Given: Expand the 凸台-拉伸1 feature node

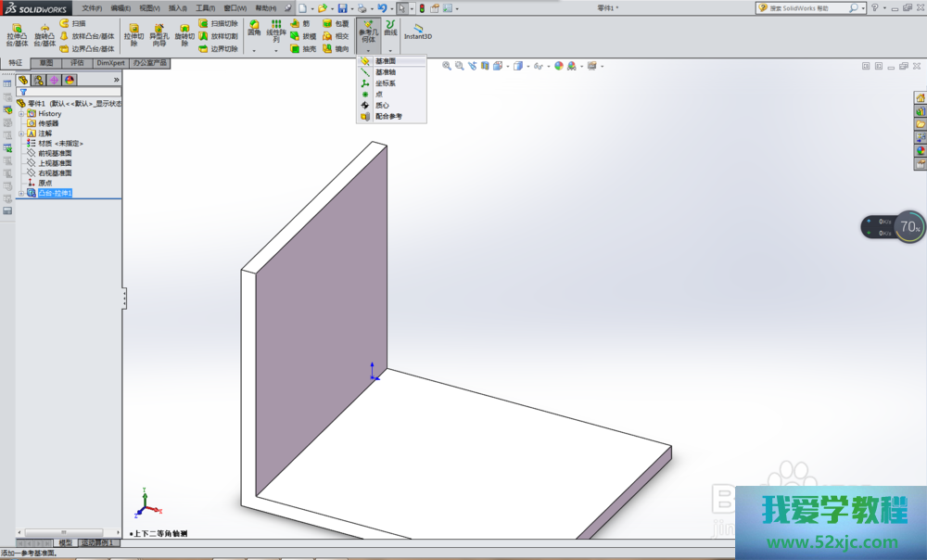Looking at the screenshot, I should 20,193.
